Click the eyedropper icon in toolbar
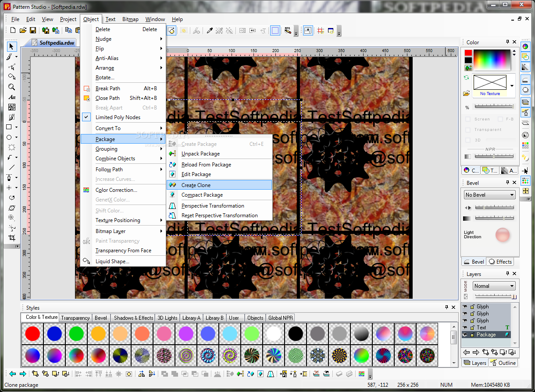535x392 pixels. pos(210,30)
